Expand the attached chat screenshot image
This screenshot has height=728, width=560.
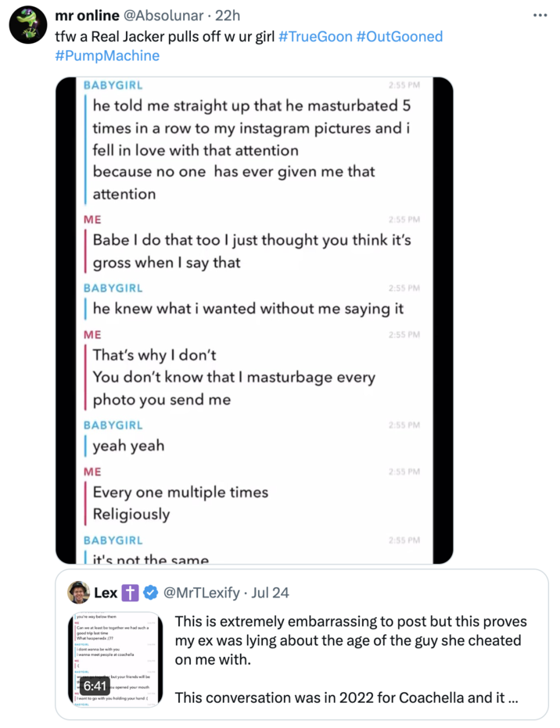tap(254, 321)
